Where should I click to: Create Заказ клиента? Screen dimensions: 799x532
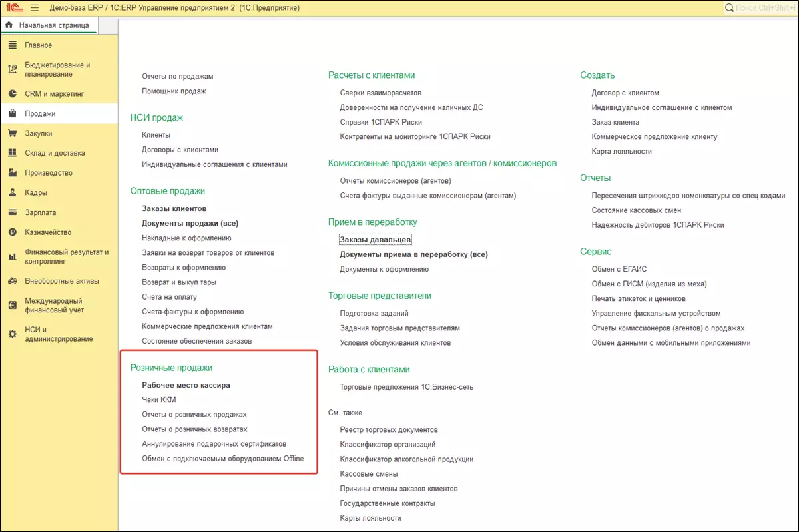tap(615, 122)
